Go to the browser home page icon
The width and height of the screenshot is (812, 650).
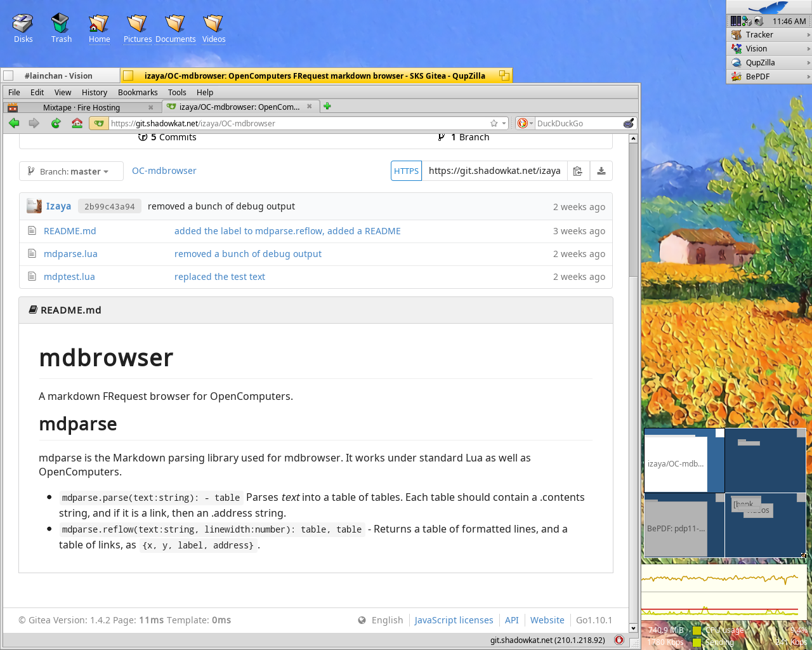(x=77, y=123)
